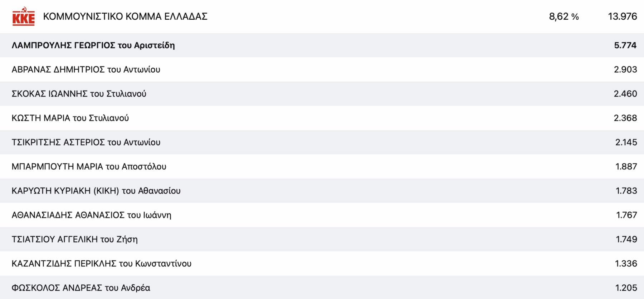Select candidate ΛΑΜΠΡΟΥΛΗΣ ΓΕΩΡΓΙΟΣ
The width and height of the screenshot is (644, 299).
click(x=93, y=45)
